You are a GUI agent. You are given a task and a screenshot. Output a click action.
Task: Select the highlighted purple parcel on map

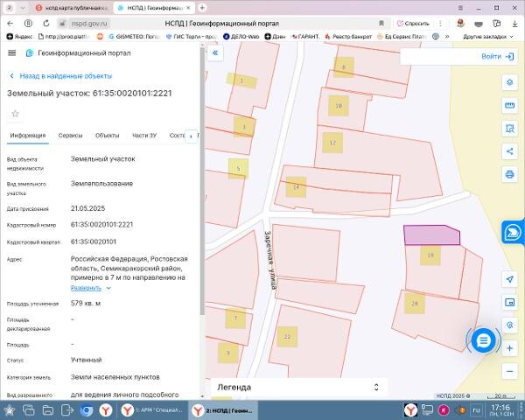431,235
